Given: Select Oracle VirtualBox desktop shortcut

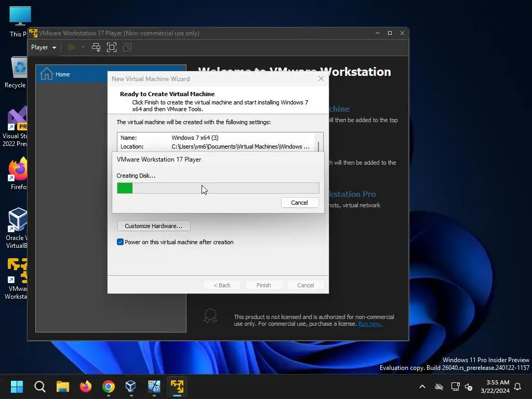Looking at the screenshot, I should click(17, 228).
